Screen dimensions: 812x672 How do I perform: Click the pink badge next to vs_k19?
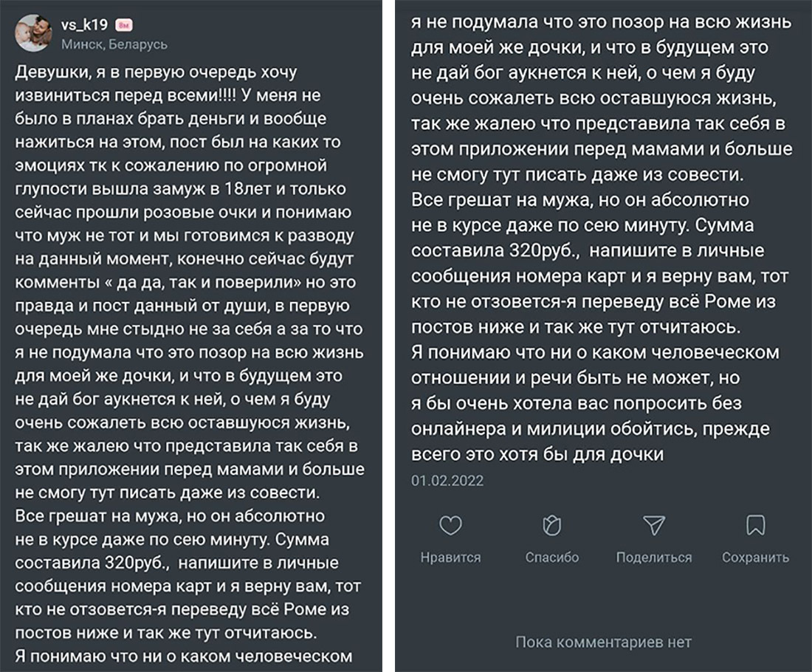pyautogui.click(x=124, y=25)
